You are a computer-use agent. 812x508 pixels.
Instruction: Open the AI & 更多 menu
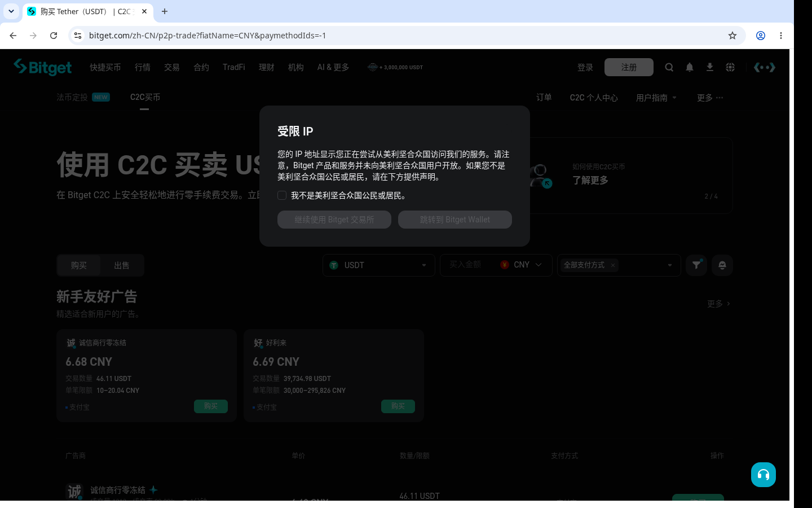coord(333,67)
